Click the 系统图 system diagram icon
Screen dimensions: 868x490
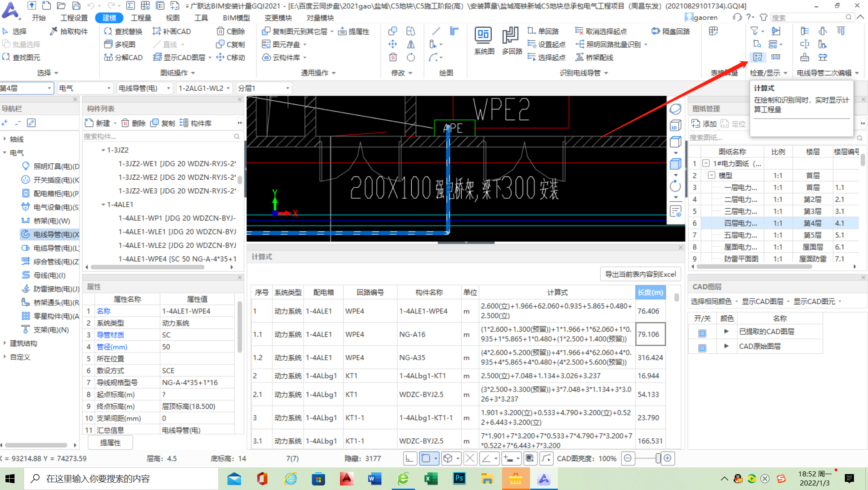tap(483, 41)
